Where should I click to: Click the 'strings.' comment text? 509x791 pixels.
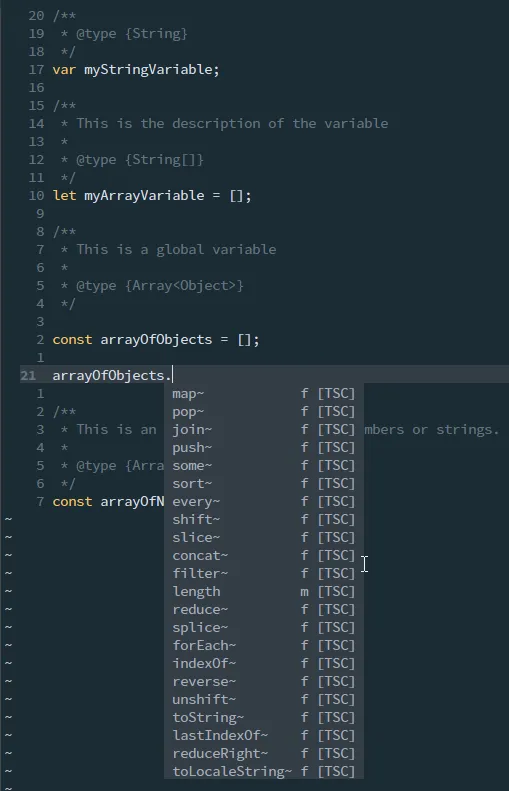coord(468,430)
